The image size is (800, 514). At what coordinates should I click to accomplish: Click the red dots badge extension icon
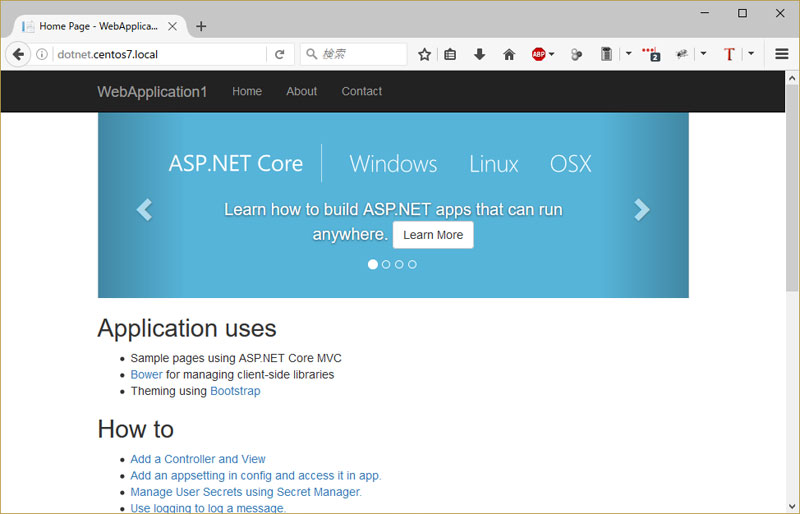pyautogui.click(x=651, y=54)
